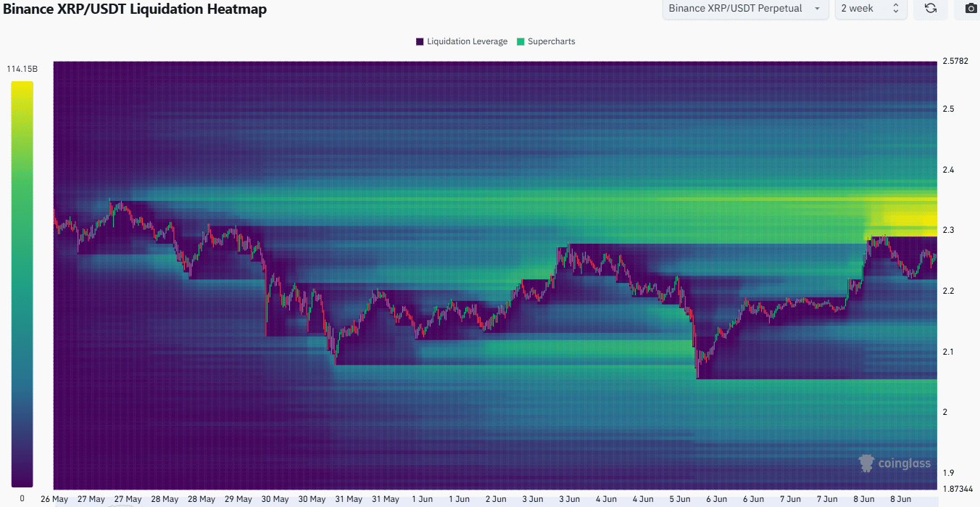Click the 2.2 price axis label
This screenshot has width=980, height=507.
pos(947,291)
